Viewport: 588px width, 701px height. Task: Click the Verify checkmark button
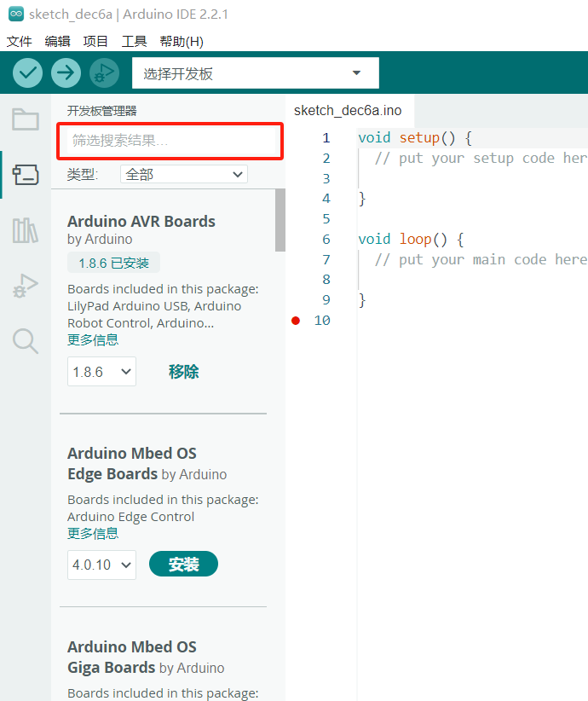pyautogui.click(x=28, y=72)
